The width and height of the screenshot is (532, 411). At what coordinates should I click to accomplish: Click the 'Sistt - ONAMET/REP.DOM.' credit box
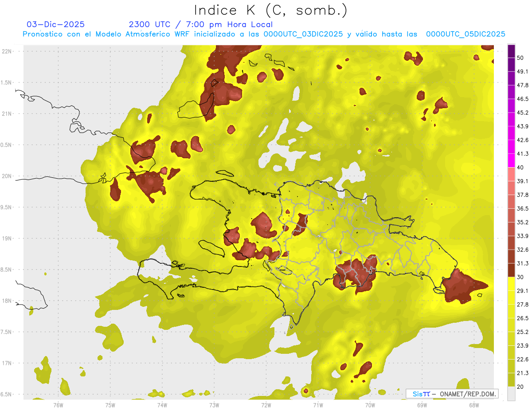[x=452, y=394]
